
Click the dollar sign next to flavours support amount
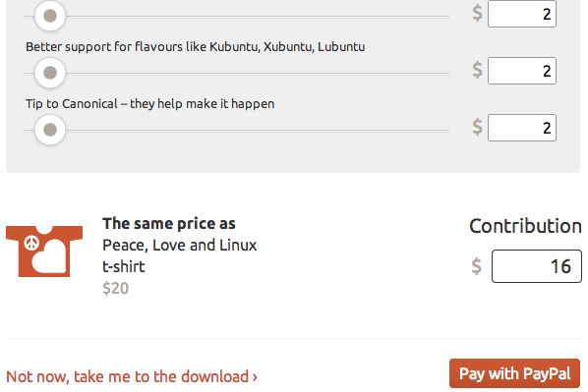477,70
